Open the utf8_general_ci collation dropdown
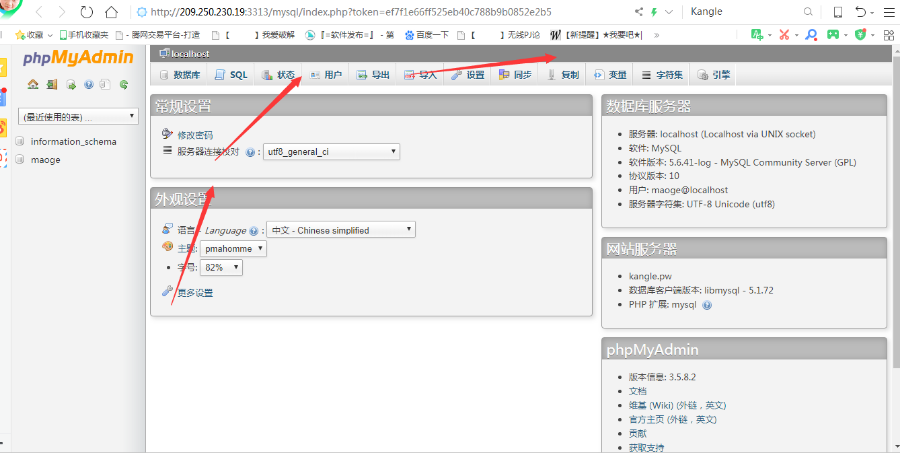This screenshot has height=453, width=900. coord(331,152)
